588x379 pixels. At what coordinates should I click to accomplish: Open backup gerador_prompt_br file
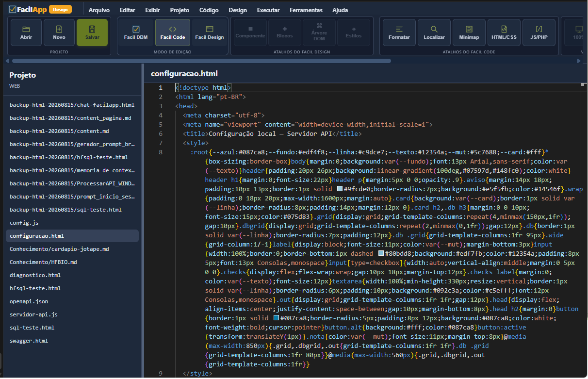tap(72, 144)
